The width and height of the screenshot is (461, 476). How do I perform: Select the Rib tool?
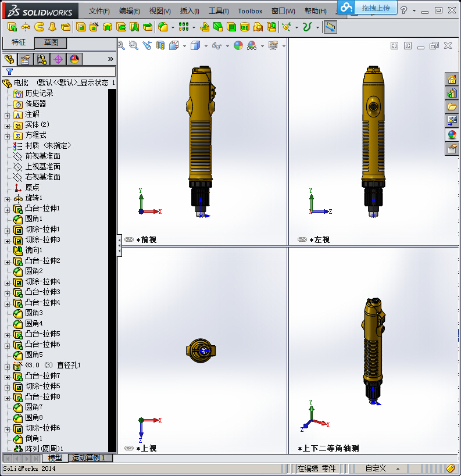[x=205, y=27]
